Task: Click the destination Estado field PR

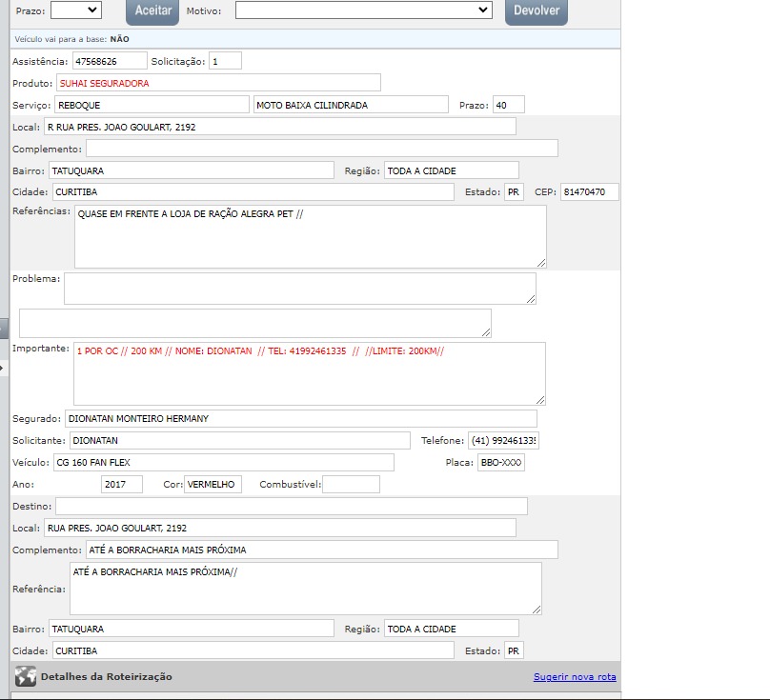Action: pos(515,650)
